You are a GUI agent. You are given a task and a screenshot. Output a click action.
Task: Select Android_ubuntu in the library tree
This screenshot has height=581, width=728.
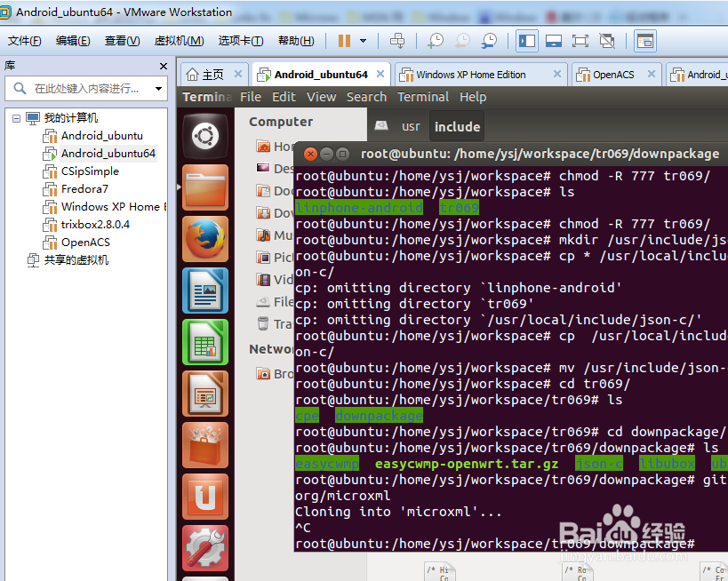pyautogui.click(x=102, y=136)
